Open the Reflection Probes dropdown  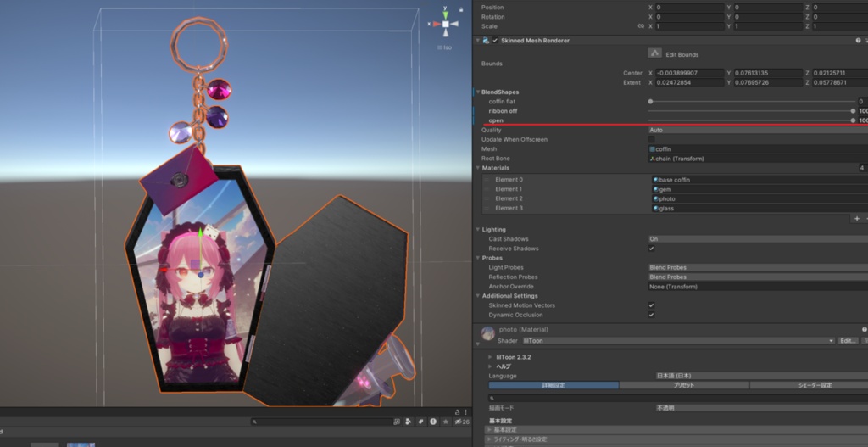click(x=758, y=277)
